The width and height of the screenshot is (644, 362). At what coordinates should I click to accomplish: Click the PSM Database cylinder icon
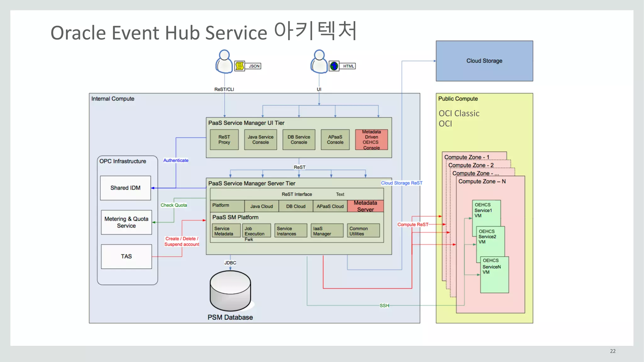pyautogui.click(x=230, y=291)
